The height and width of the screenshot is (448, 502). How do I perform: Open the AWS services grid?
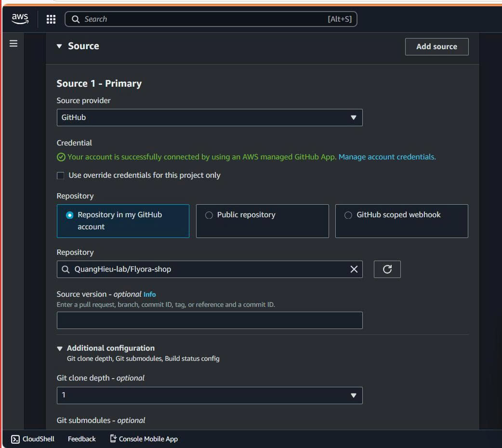[x=51, y=19]
